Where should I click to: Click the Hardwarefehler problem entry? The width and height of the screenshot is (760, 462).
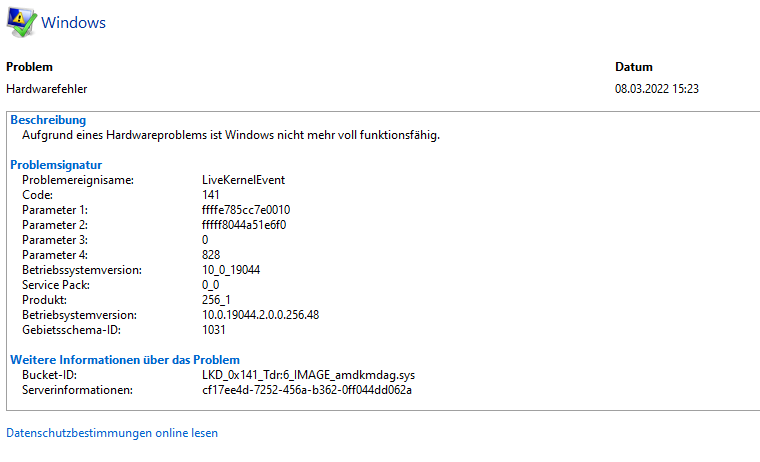(x=47, y=89)
